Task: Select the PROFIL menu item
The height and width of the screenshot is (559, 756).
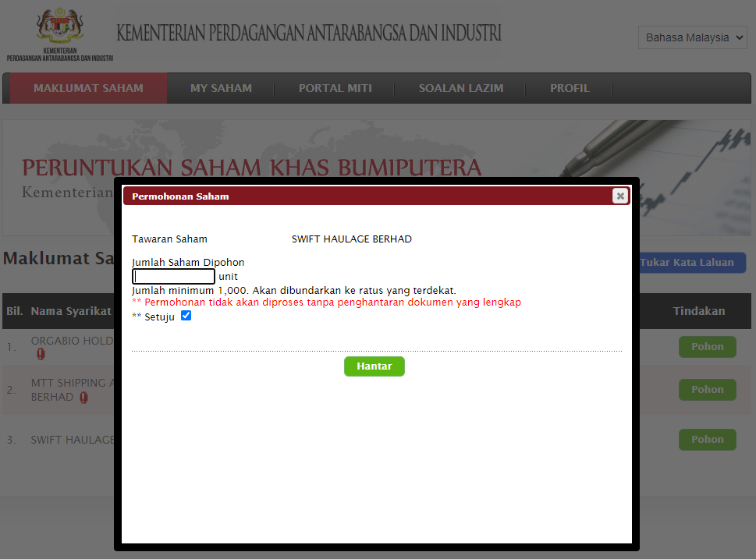Action: tap(570, 88)
